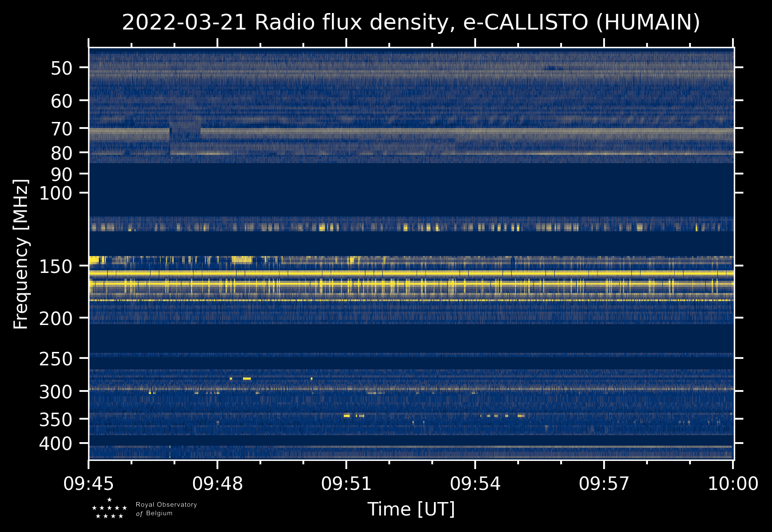Click the Royal Observatory of Belgium text
The height and width of the screenshot is (532, 772).
click(x=166, y=509)
